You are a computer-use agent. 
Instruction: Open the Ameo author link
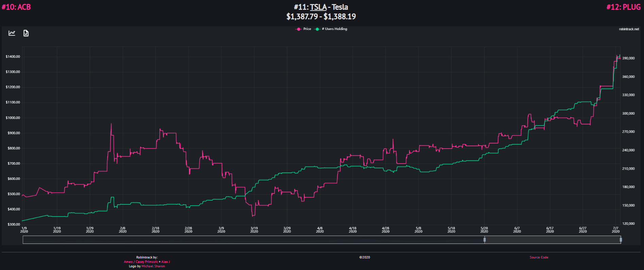(128, 262)
